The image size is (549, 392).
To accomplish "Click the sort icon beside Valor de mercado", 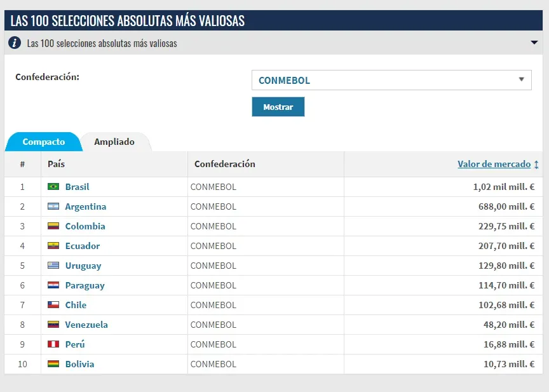I will click(x=537, y=164).
